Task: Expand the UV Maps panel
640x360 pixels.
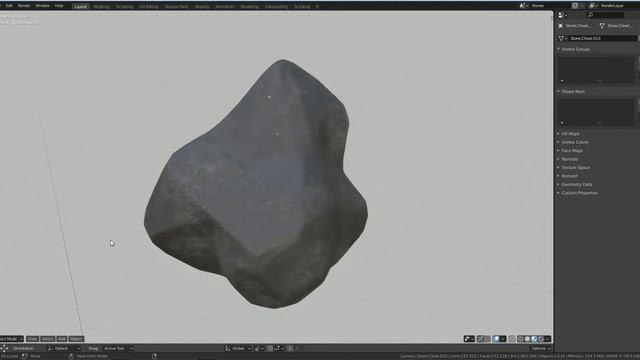Action: click(x=570, y=134)
